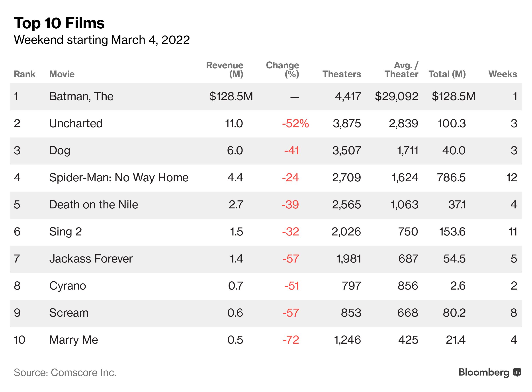The height and width of the screenshot is (392, 532).
Task: Select the Total (M) column header
Action: coord(447,74)
